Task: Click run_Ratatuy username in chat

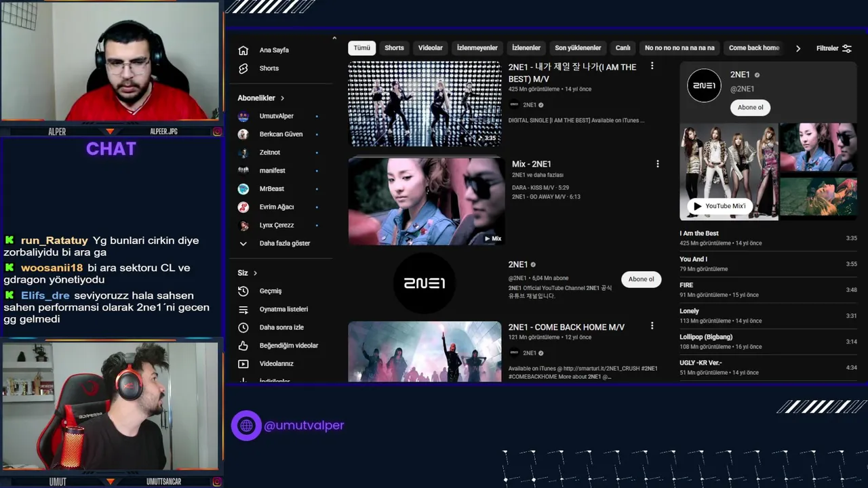Action: point(54,241)
